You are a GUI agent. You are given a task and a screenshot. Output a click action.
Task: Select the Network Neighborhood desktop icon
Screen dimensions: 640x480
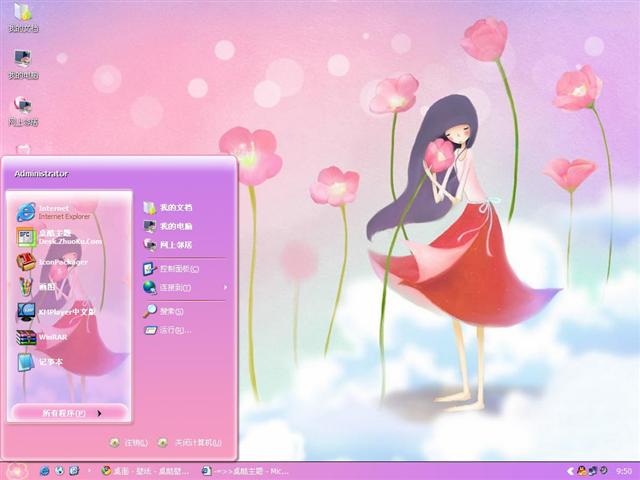[x=23, y=111]
